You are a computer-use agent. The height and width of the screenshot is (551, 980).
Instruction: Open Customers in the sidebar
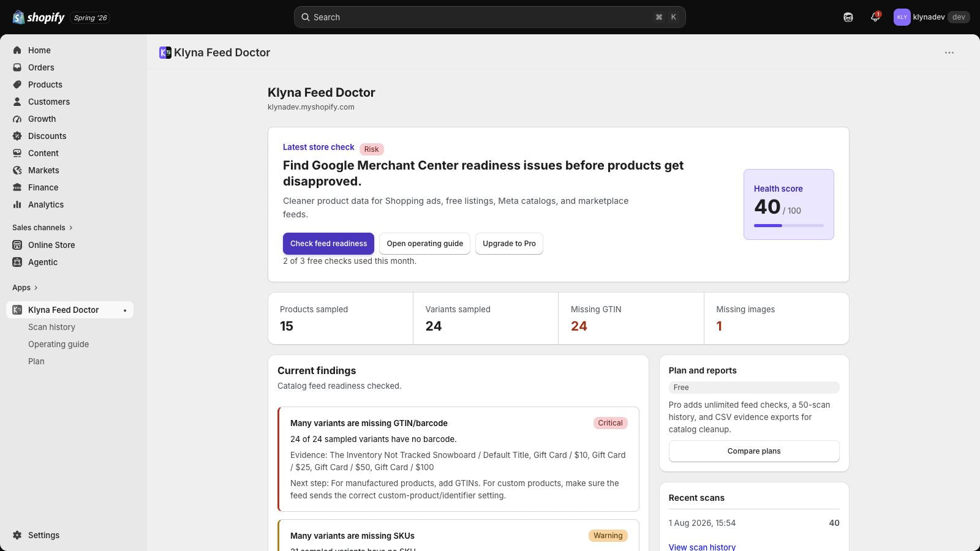click(49, 102)
